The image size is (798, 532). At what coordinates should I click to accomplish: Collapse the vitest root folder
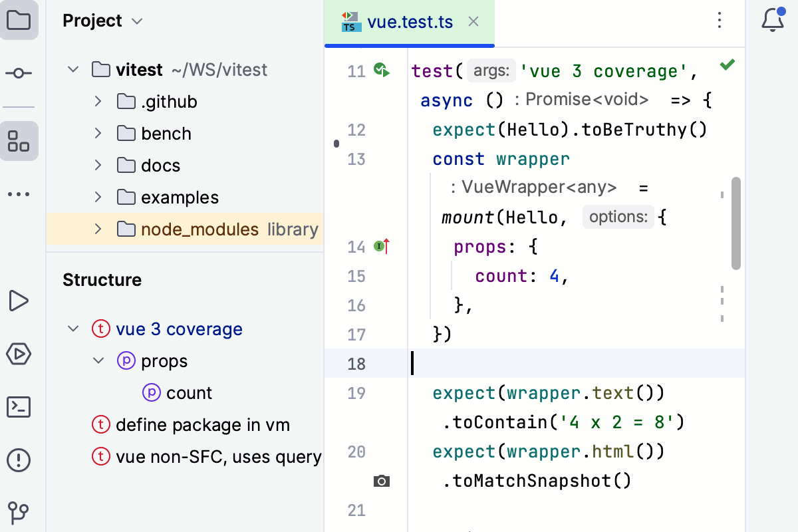73,69
